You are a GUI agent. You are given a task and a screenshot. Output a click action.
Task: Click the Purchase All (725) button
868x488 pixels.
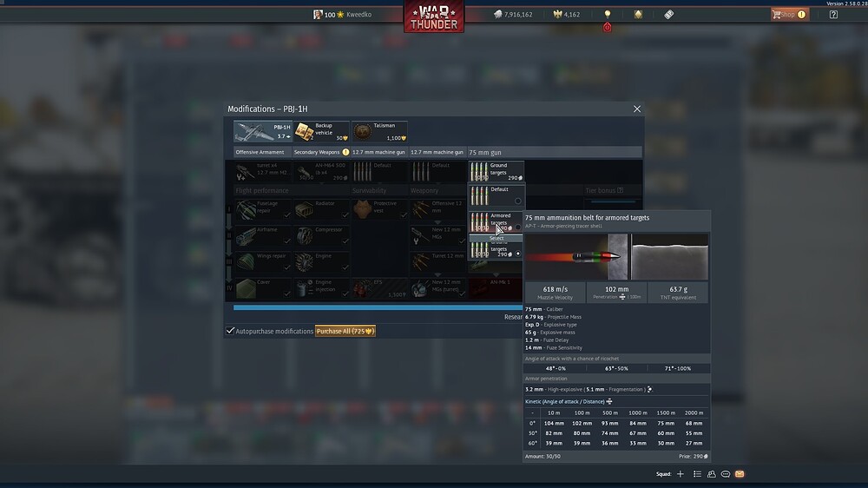tap(345, 331)
